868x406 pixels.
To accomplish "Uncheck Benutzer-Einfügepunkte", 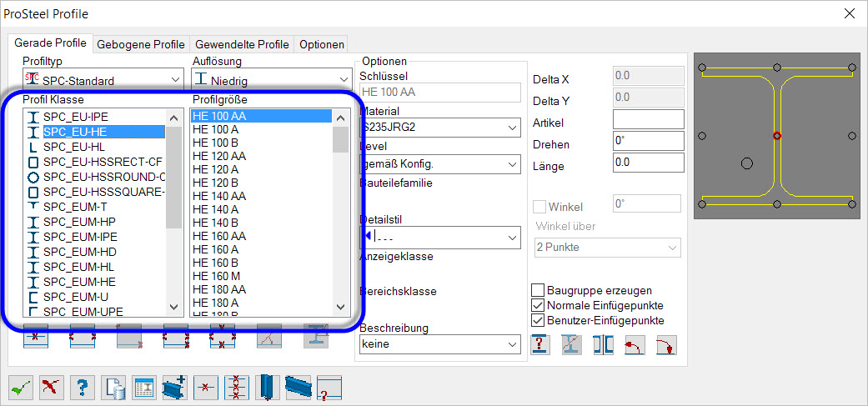I will click(537, 320).
